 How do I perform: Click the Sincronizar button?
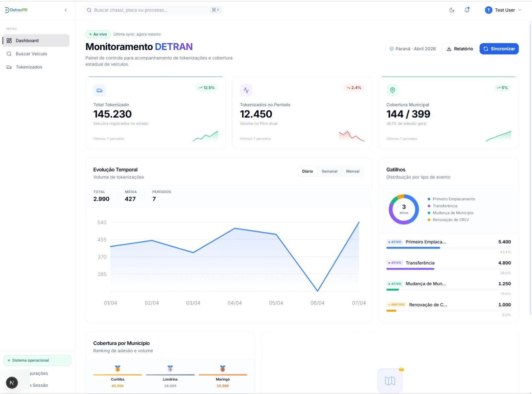tap(499, 49)
